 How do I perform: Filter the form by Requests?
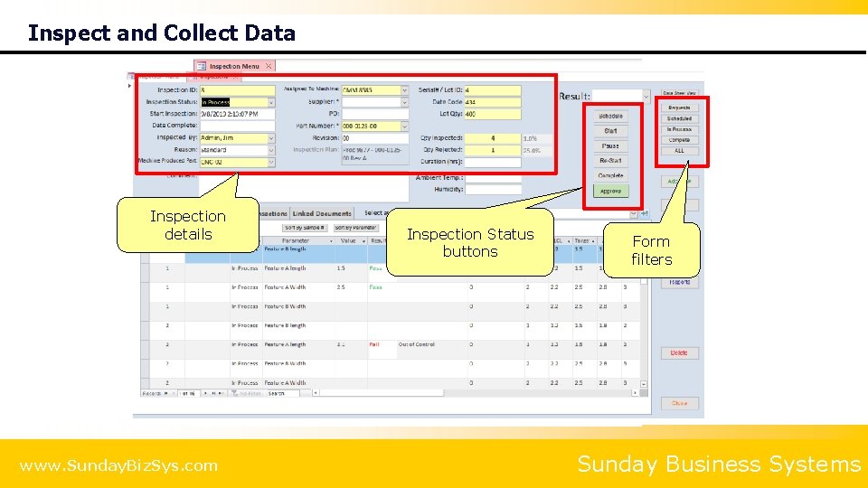coord(679,108)
